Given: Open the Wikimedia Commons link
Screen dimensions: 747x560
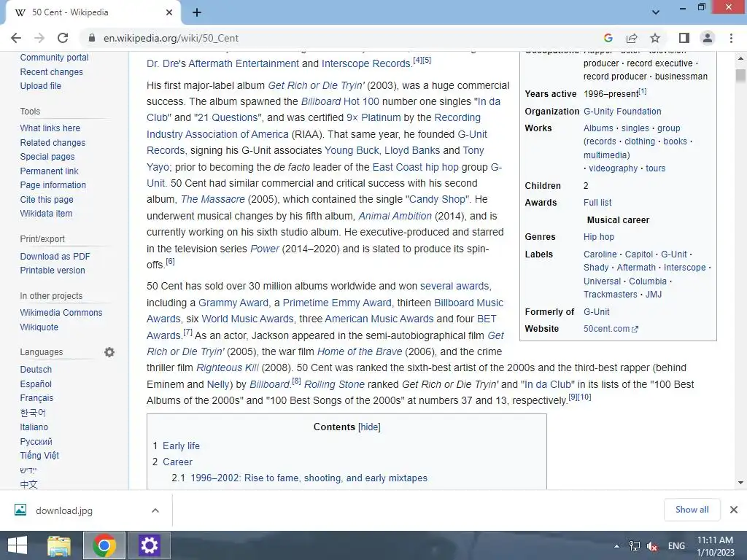Looking at the screenshot, I should point(61,312).
